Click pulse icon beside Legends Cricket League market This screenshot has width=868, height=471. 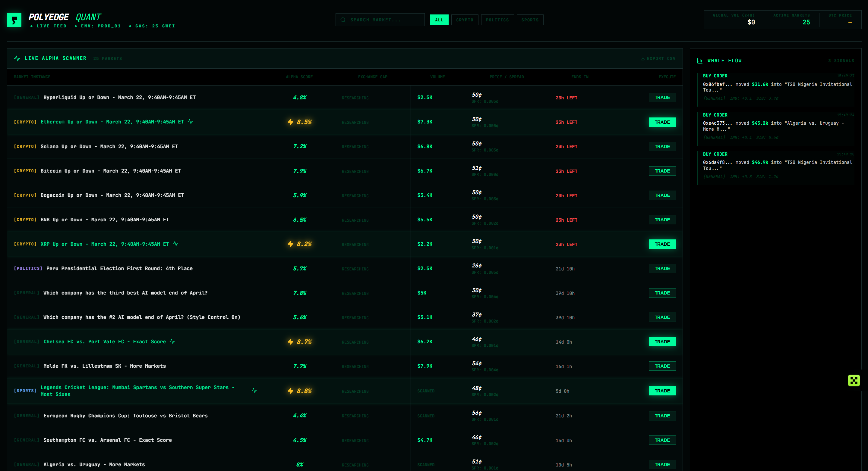[x=254, y=391]
